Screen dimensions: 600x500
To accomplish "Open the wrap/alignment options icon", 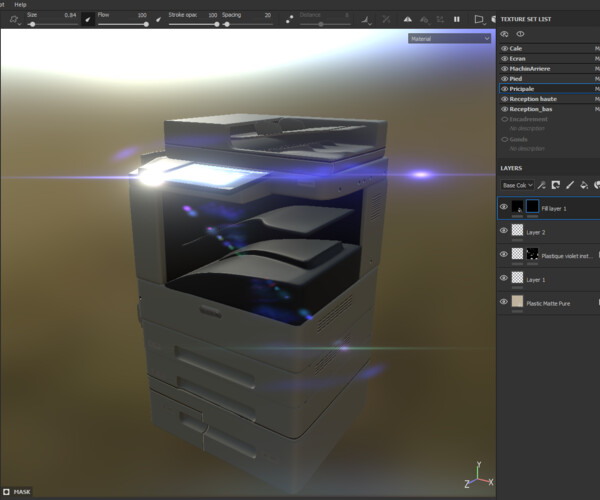I will tap(366, 20).
